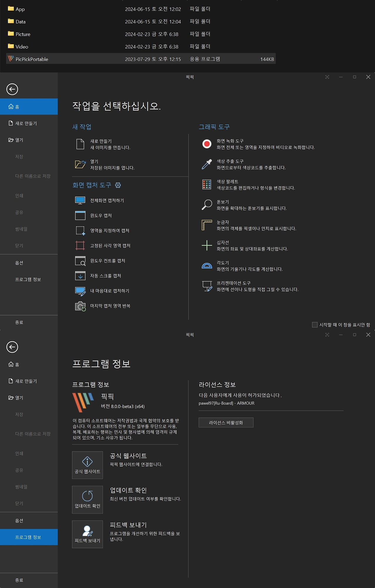Open 새로 만들기 in upper sidebar
Viewport: 375px width, 588px height.
pos(29,123)
